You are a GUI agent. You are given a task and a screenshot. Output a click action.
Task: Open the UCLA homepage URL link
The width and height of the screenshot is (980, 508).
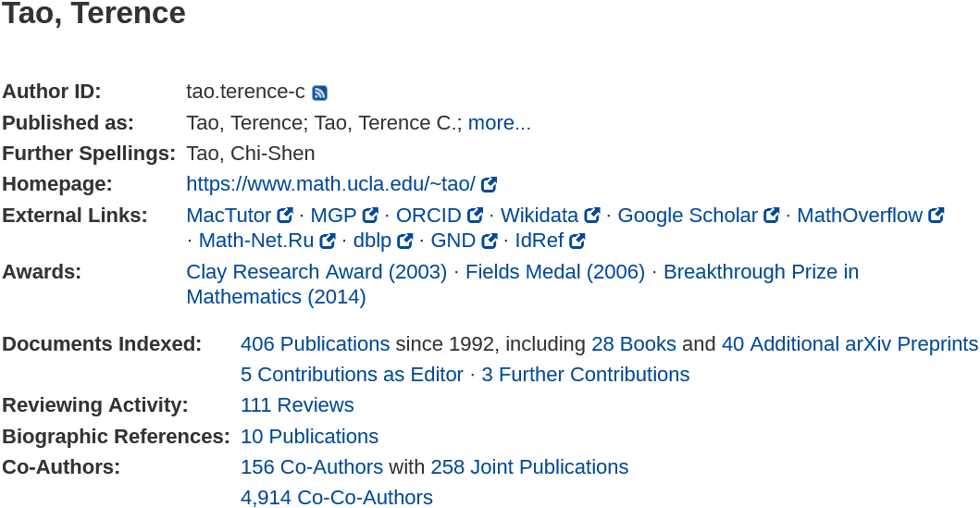(330, 184)
